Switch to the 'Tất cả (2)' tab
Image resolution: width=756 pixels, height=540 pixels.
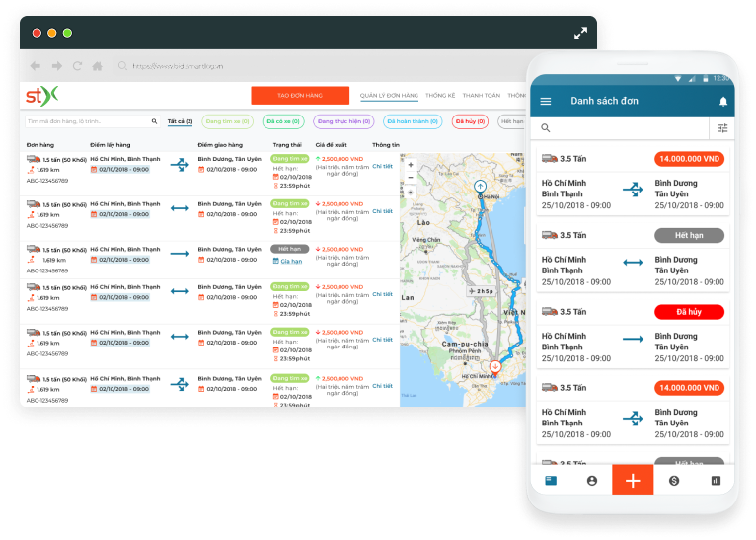(179, 121)
